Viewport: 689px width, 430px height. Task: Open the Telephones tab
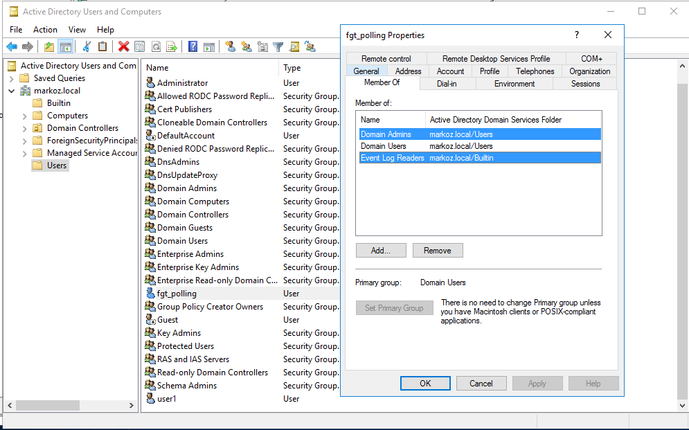click(535, 71)
